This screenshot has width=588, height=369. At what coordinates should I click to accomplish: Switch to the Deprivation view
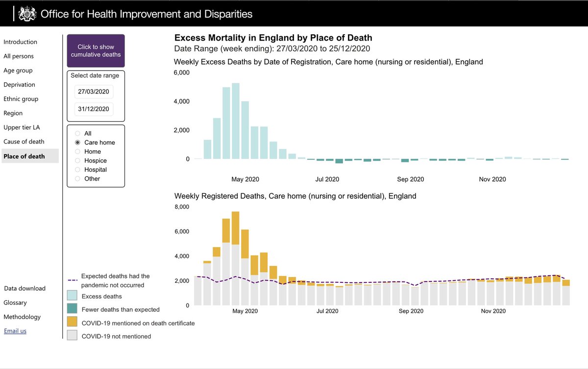coord(19,85)
